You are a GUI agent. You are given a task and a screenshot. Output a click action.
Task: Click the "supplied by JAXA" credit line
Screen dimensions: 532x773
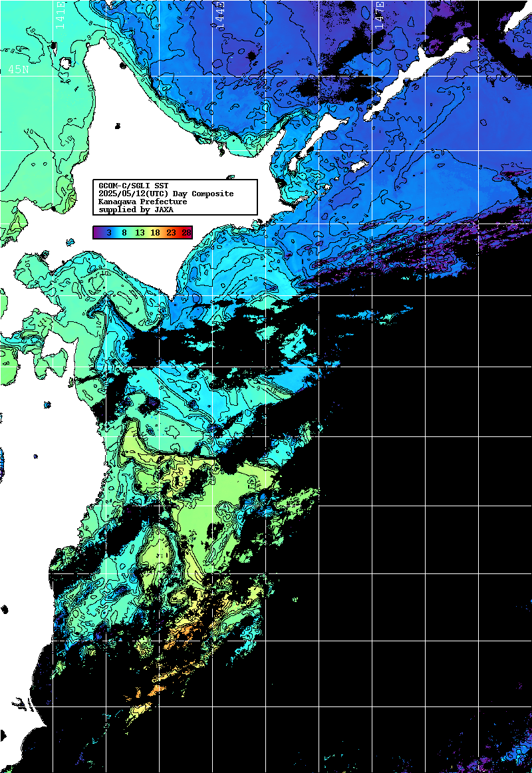click(136, 210)
